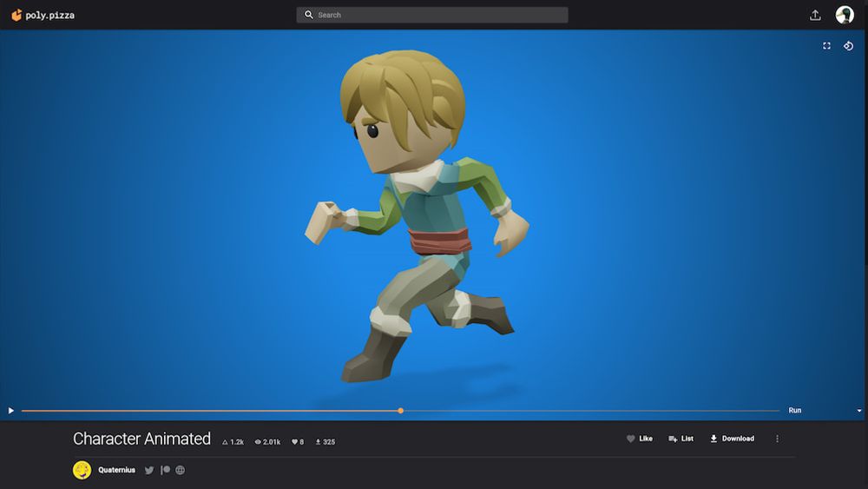Expand the animation list arrow
The image size is (868, 489).
tap(859, 410)
